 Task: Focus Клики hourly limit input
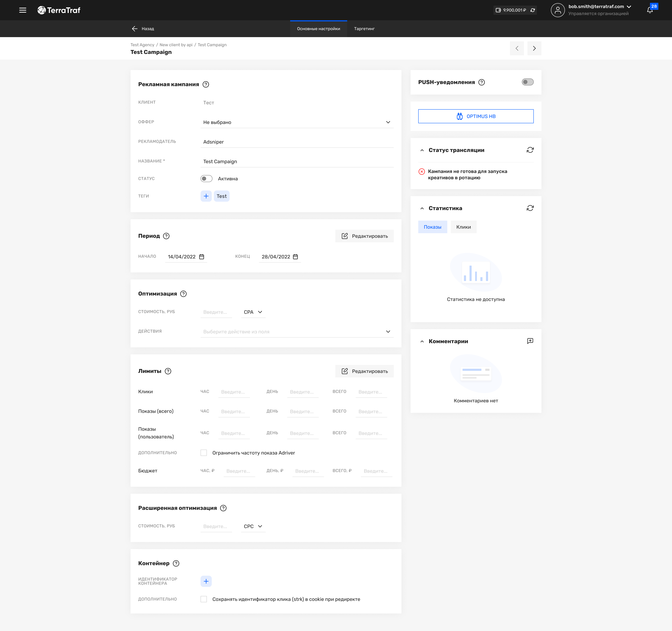234,392
